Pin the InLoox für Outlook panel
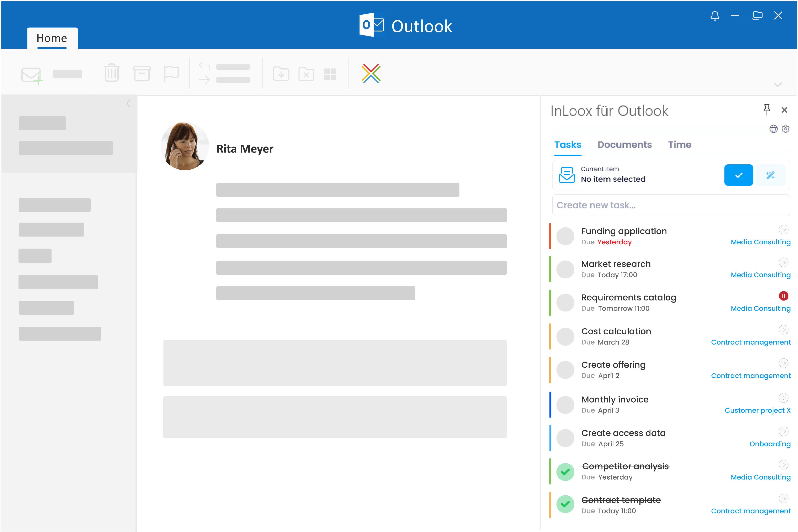Viewport: 798px width, 532px height. [x=766, y=110]
